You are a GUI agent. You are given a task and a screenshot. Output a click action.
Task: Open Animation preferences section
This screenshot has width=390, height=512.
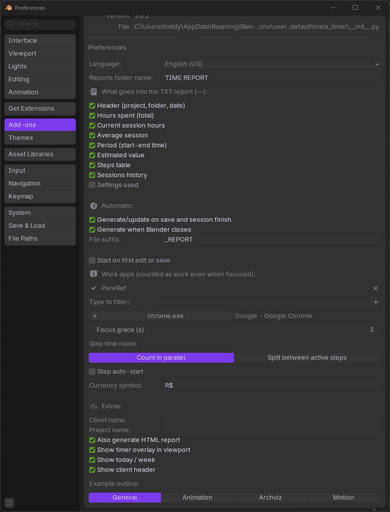[40, 92]
